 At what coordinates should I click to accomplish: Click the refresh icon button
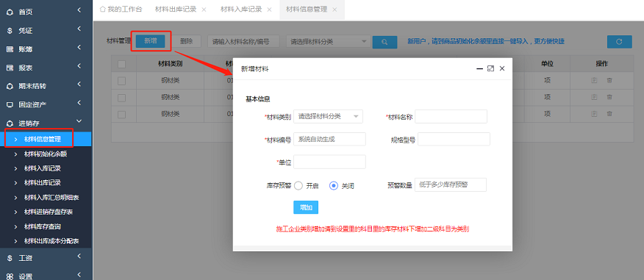coord(619,41)
